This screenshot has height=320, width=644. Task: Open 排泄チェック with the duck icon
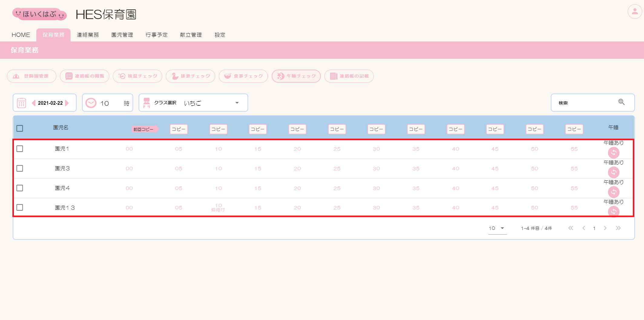tap(190, 76)
